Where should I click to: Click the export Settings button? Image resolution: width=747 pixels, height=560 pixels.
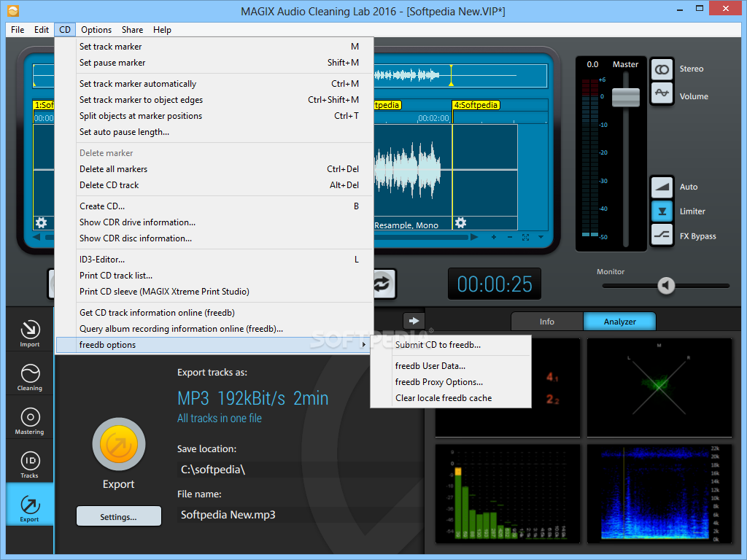119,517
